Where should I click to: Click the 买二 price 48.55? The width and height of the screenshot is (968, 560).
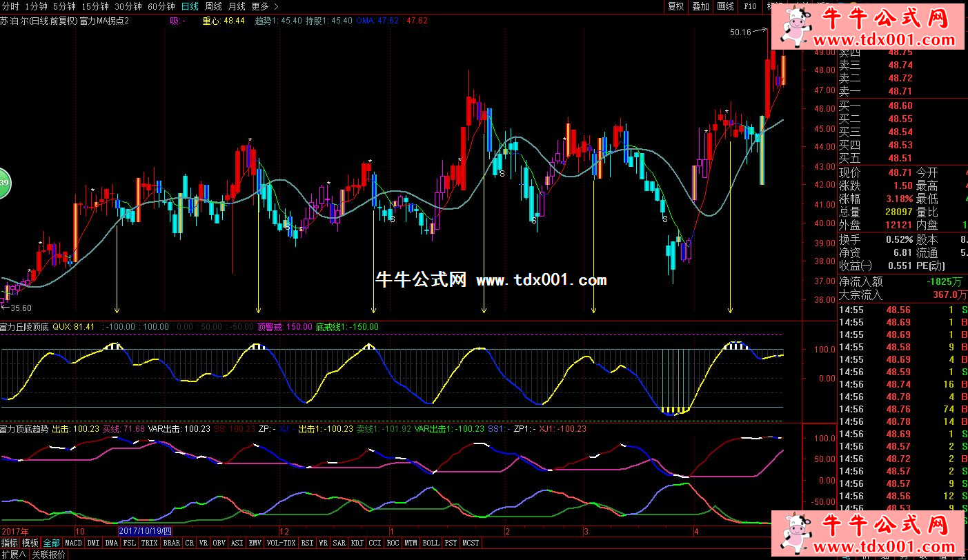coord(900,119)
